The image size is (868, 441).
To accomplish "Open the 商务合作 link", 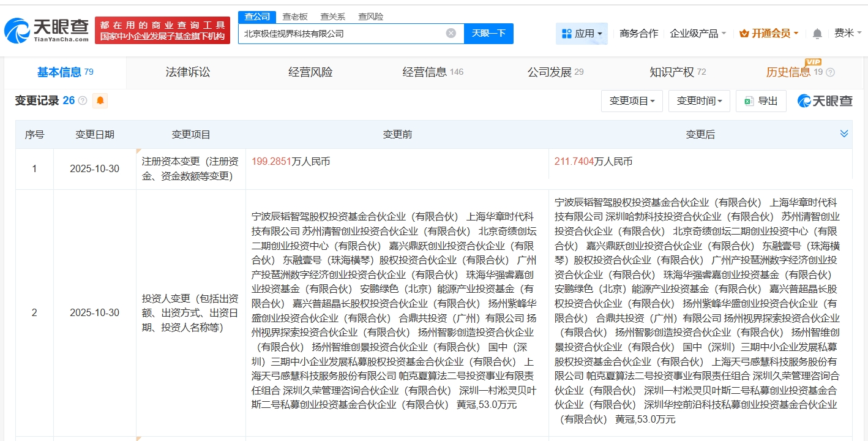I will coord(638,33).
